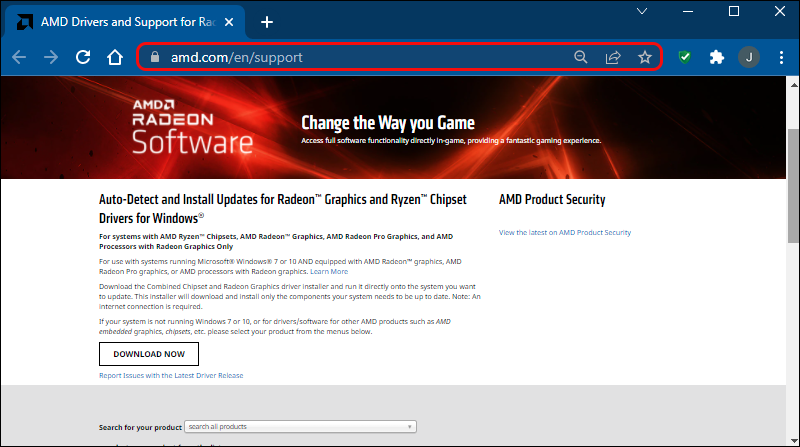Screen dimensions: 800x447
Task: Open the green shield security extension
Action: point(685,57)
